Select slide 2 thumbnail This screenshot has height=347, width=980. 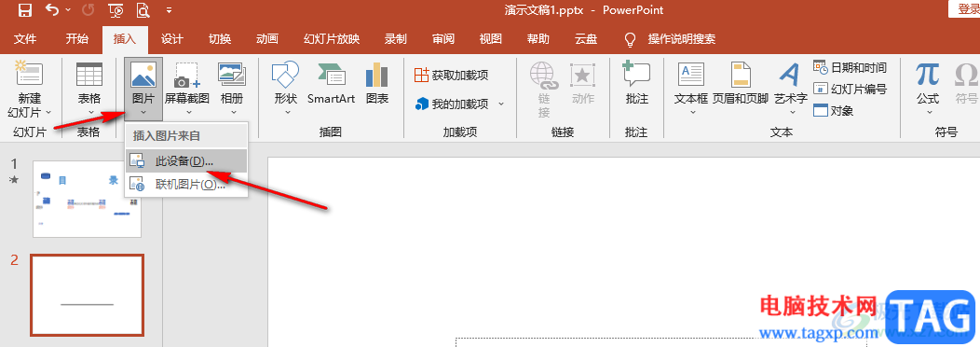pos(87,295)
